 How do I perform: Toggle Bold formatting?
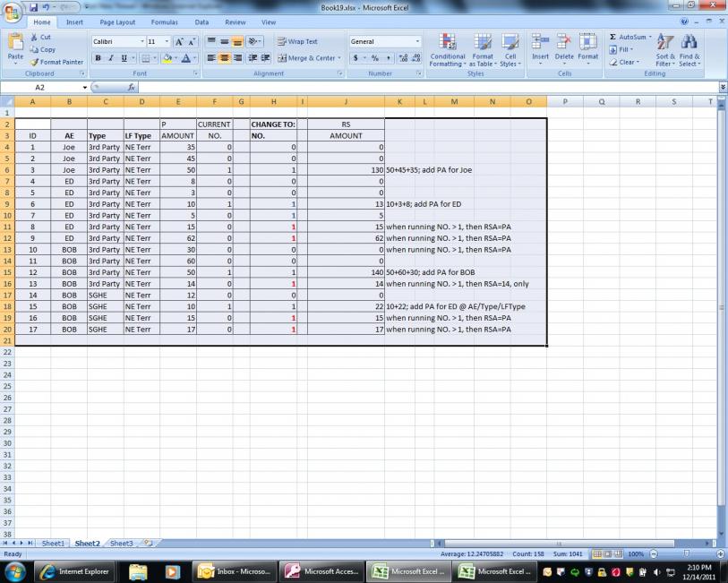[98, 57]
